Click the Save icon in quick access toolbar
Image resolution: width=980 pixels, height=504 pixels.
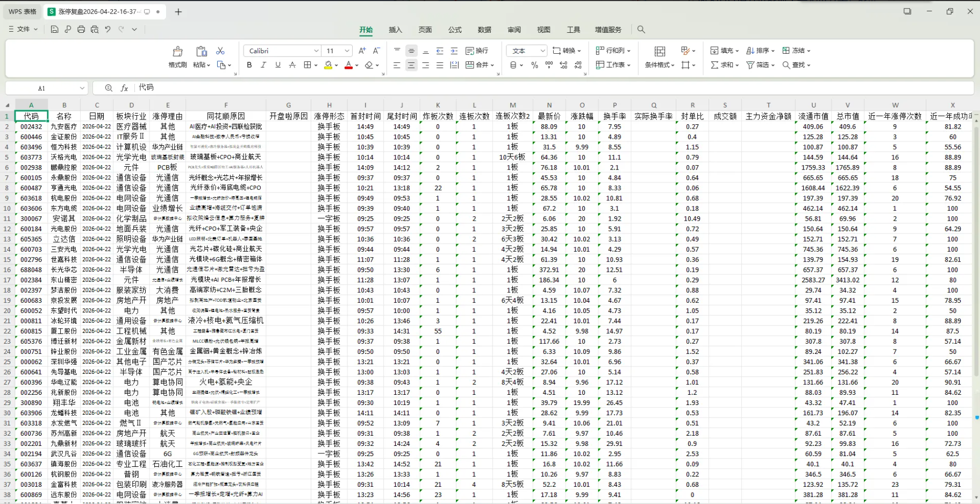click(54, 30)
